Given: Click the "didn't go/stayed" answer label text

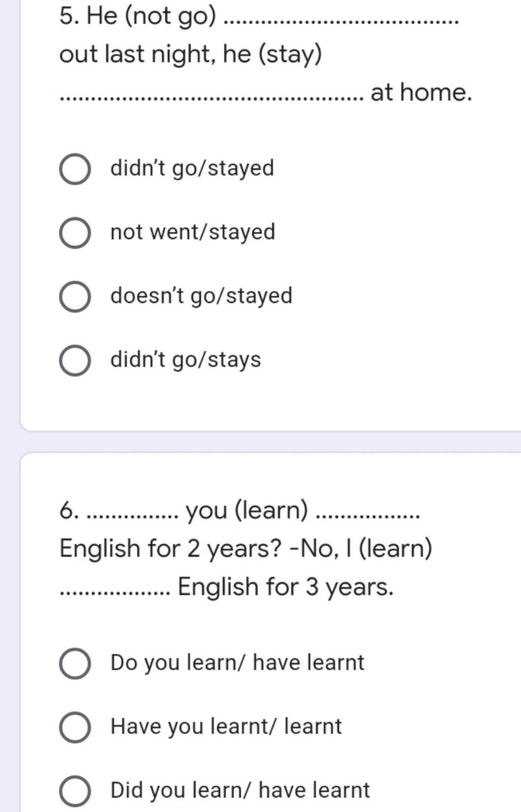Looking at the screenshot, I should pos(192,168).
